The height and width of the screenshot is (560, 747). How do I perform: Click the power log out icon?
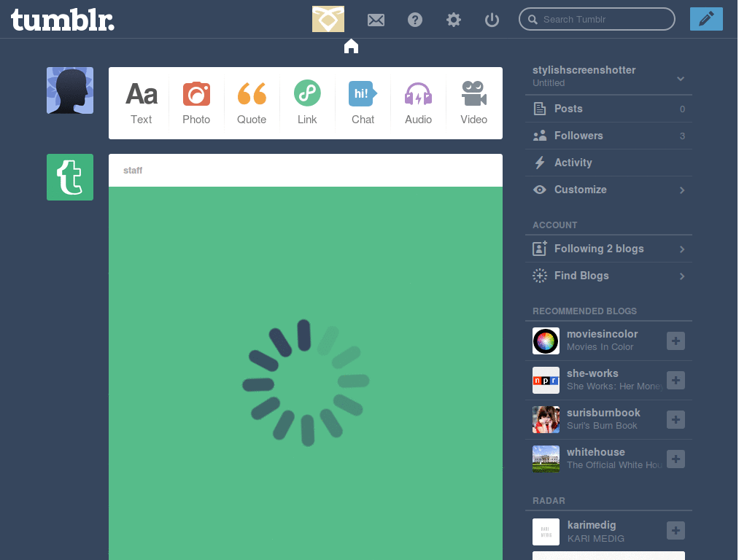point(492,20)
